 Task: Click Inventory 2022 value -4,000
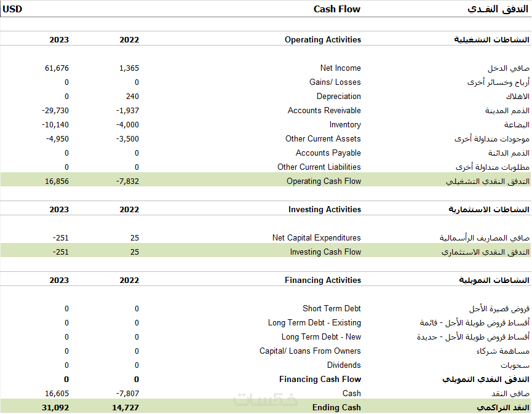tap(127, 125)
